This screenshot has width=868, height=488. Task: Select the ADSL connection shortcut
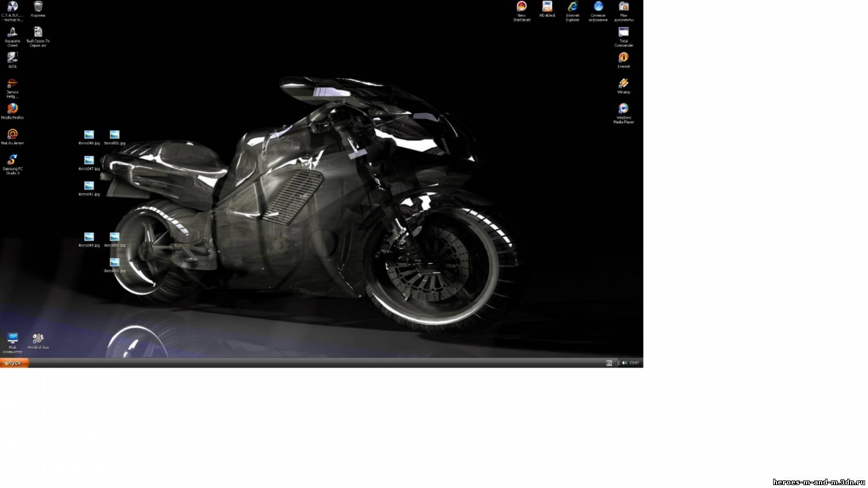(13, 58)
